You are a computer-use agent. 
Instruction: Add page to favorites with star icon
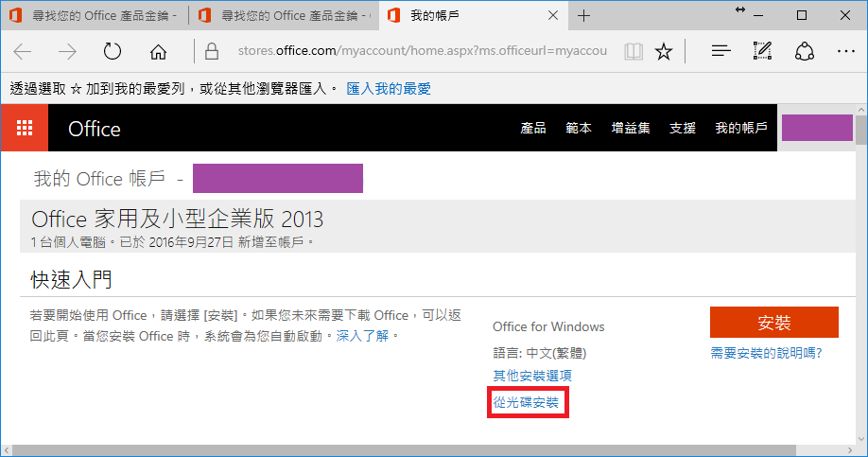click(x=663, y=51)
